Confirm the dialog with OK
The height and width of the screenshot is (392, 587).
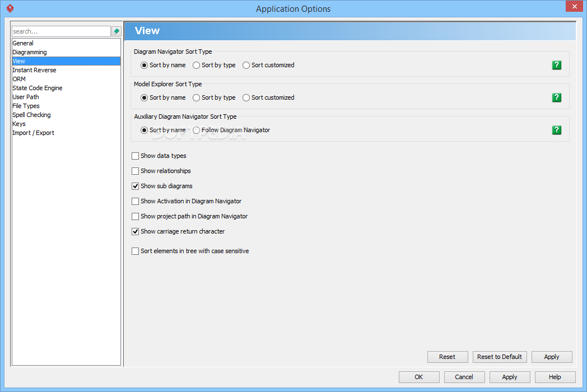click(418, 377)
